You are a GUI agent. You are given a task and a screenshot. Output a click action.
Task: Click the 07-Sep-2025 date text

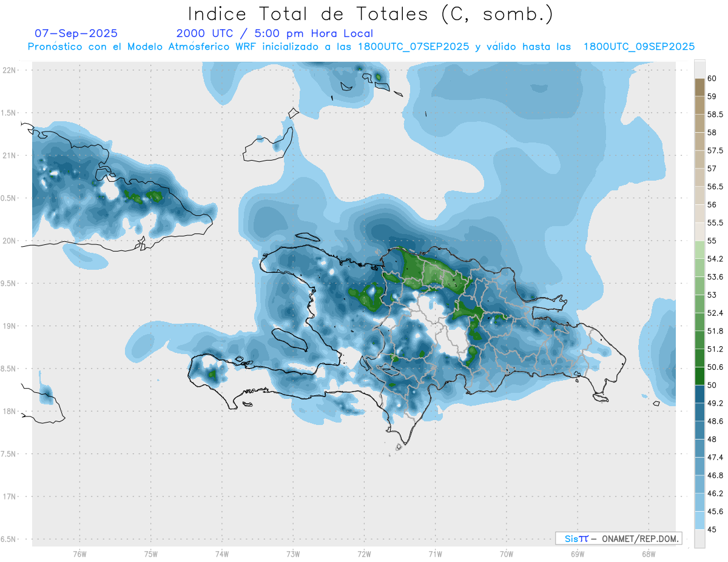pyautogui.click(x=76, y=33)
